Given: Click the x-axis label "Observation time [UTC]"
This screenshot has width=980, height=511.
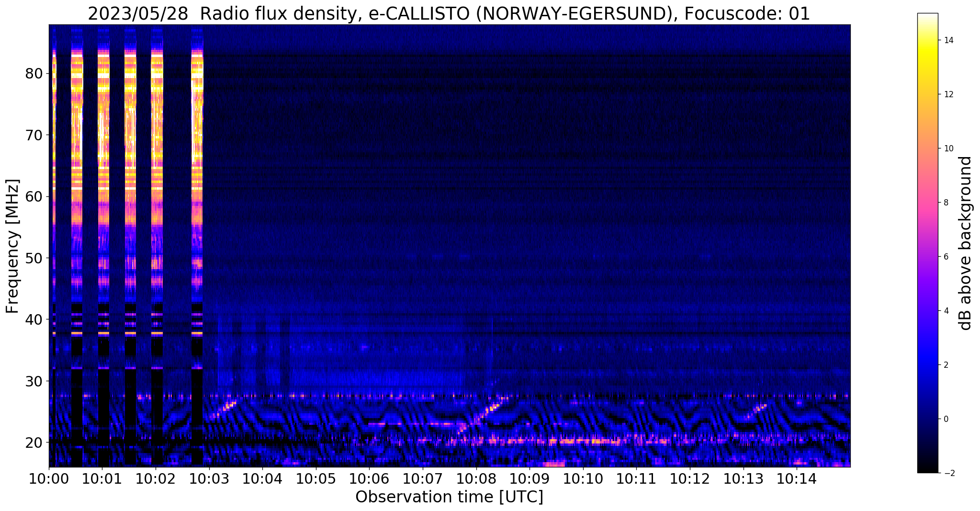Looking at the screenshot, I should (x=449, y=497).
